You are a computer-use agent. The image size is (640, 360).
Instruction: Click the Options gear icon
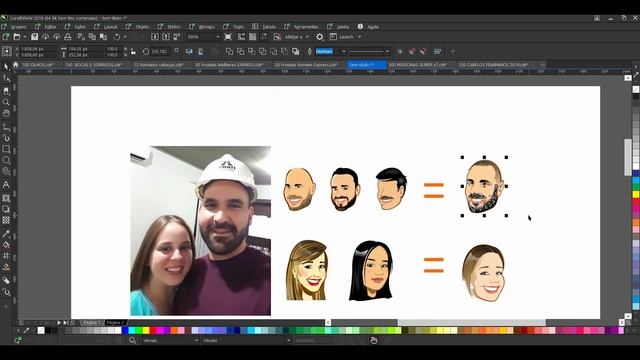320,37
